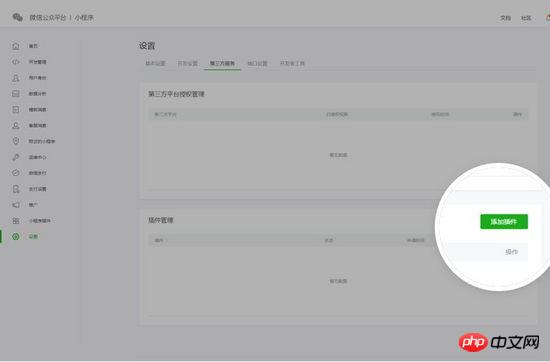Open the 社区 link in the header
The width and height of the screenshot is (550, 362).
click(x=526, y=18)
